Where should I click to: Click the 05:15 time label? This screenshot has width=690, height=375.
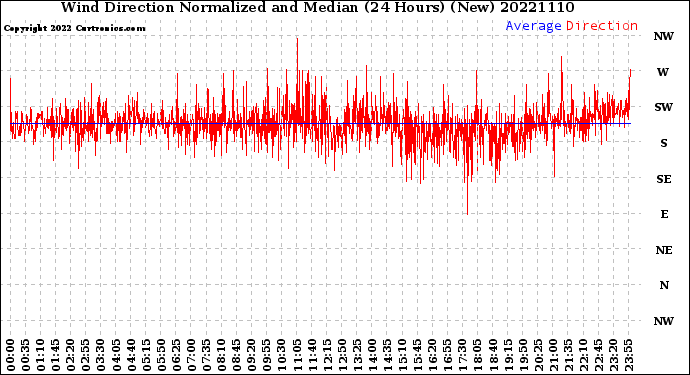click(x=146, y=356)
